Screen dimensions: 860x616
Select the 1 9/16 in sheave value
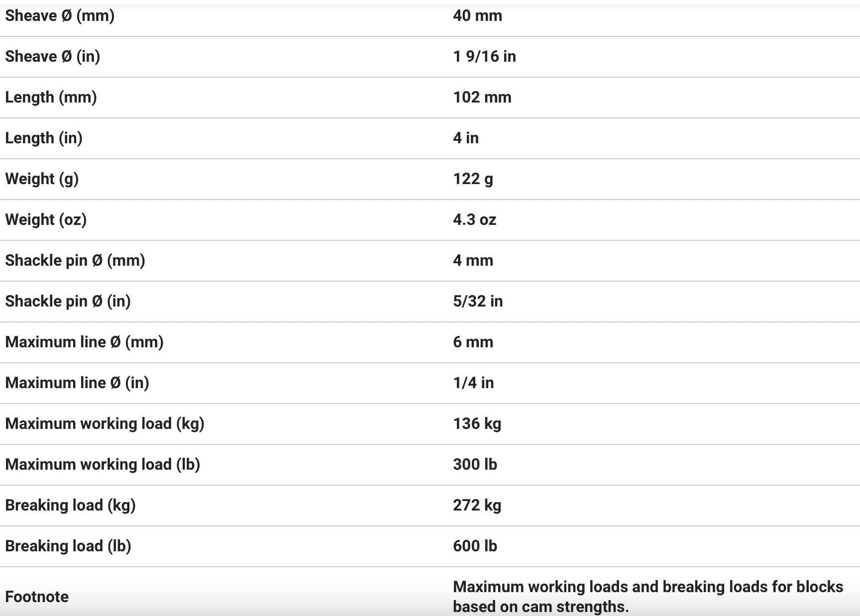484,57
